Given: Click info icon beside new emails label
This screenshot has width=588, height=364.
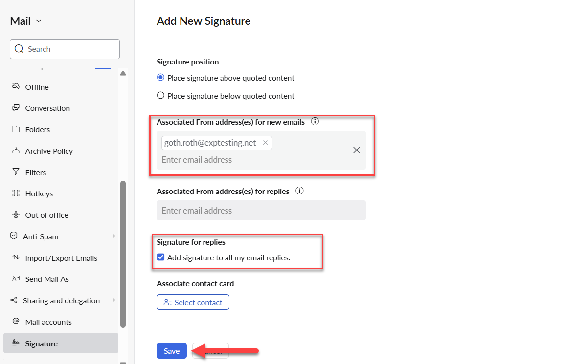Looking at the screenshot, I should 315,122.
